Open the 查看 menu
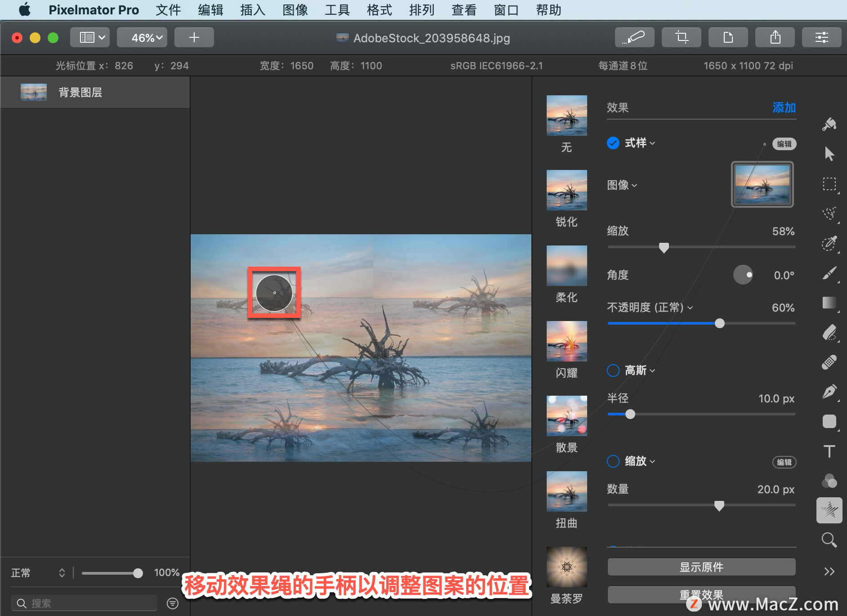Screen dimensions: 847x616 coord(464,10)
